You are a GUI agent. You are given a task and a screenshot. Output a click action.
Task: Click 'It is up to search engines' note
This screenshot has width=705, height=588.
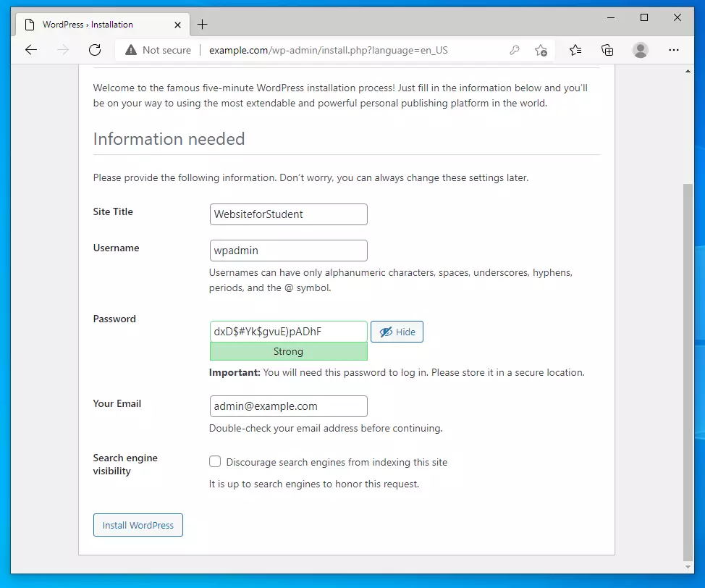coord(314,484)
